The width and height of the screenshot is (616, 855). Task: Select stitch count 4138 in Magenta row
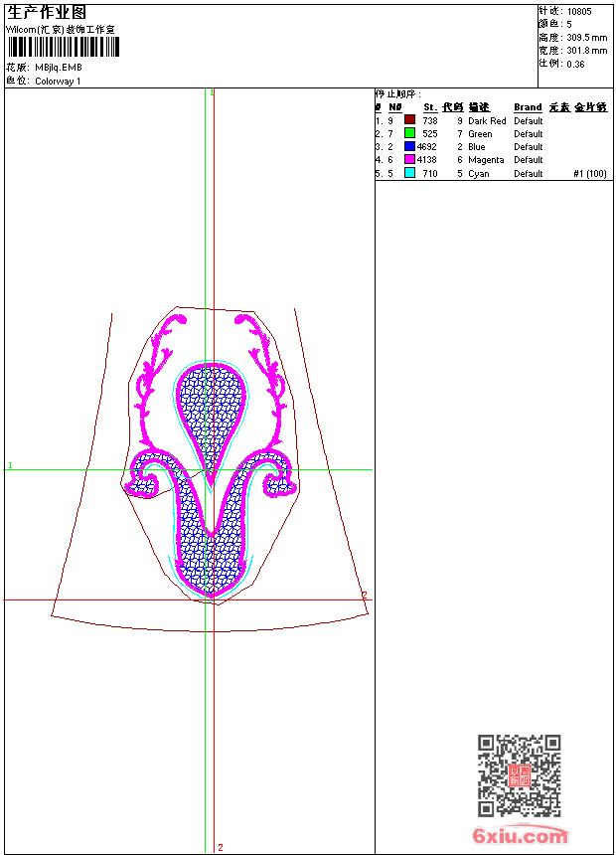(x=427, y=160)
